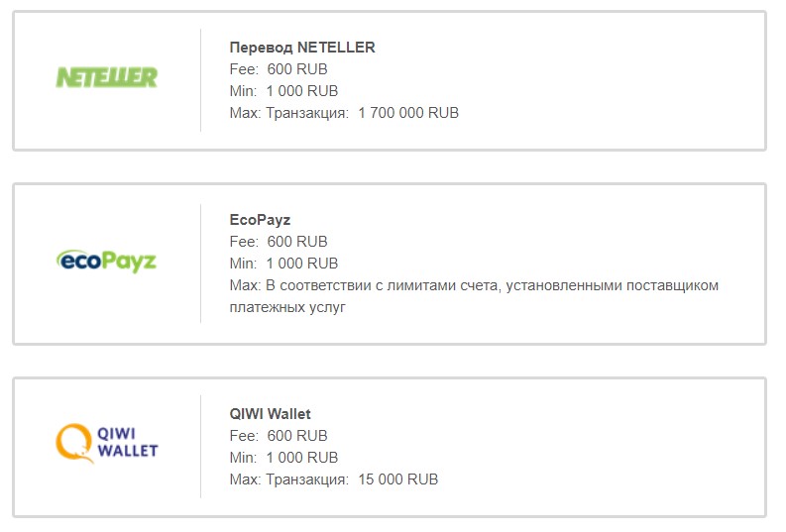
Task: Click the NETELLER max 1 700 000 RUB line
Action: [x=344, y=113]
